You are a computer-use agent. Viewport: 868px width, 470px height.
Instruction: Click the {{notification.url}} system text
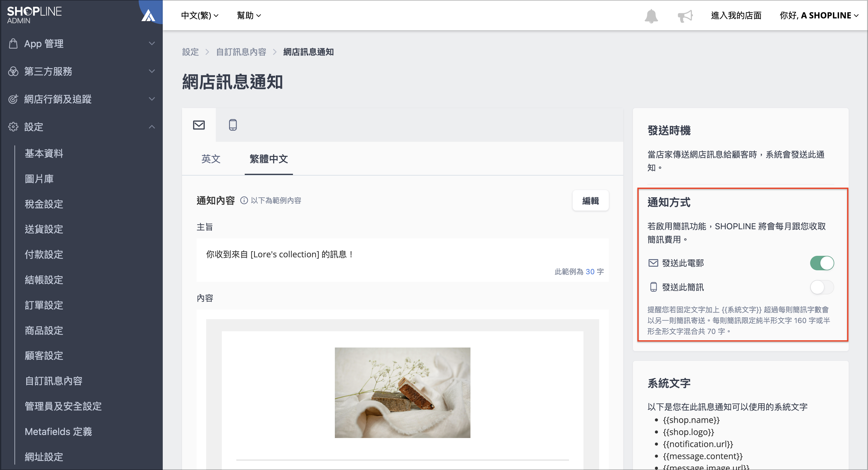pos(698,444)
